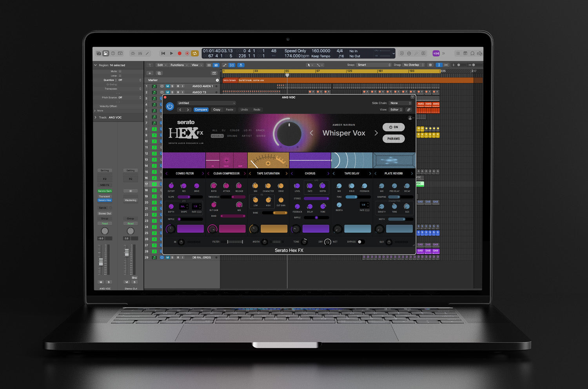Open the Snap Smart dropdown
Viewport: 588px width, 389px height.
[374, 65]
